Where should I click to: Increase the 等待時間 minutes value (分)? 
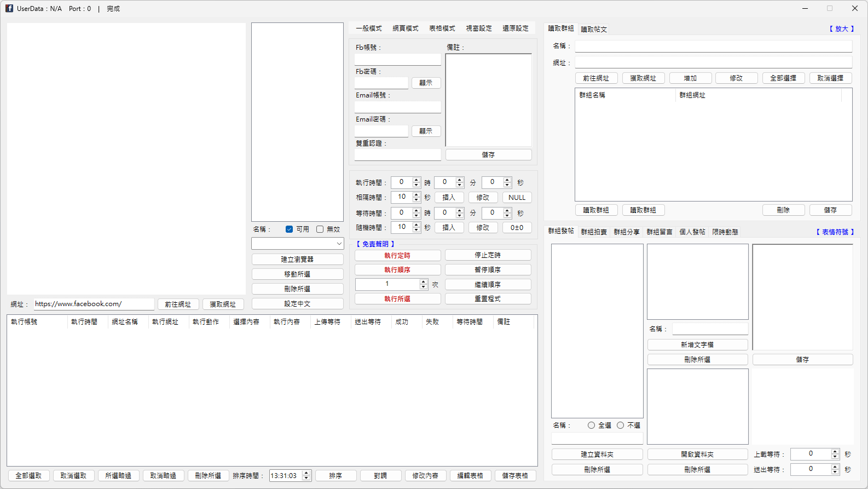tap(460, 210)
